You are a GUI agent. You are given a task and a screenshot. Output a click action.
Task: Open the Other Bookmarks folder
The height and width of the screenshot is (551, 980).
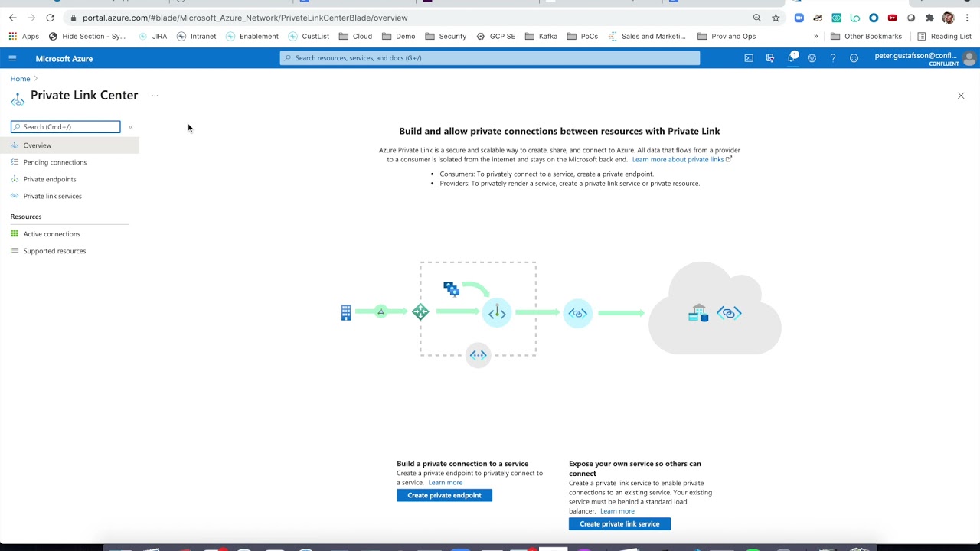tap(866, 36)
